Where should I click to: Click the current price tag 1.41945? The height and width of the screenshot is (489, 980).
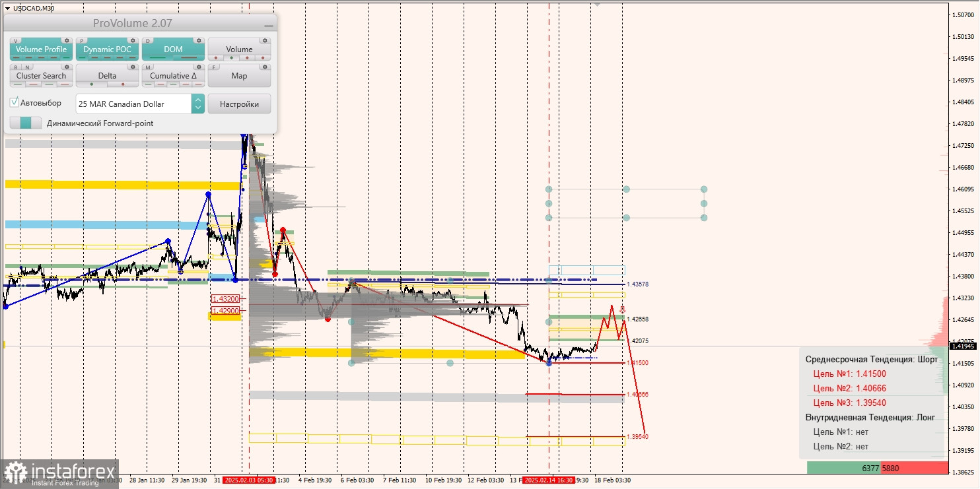click(963, 346)
